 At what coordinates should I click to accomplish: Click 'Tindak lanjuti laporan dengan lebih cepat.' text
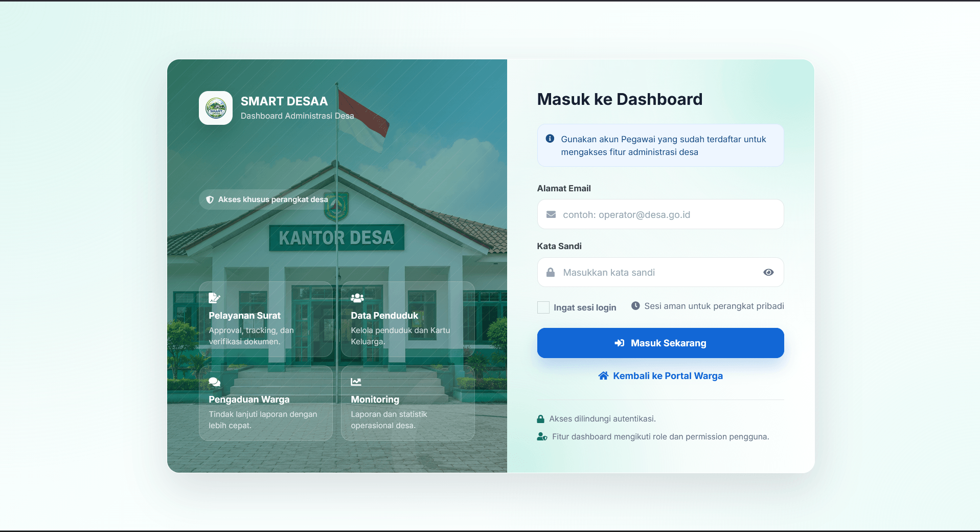(263, 420)
